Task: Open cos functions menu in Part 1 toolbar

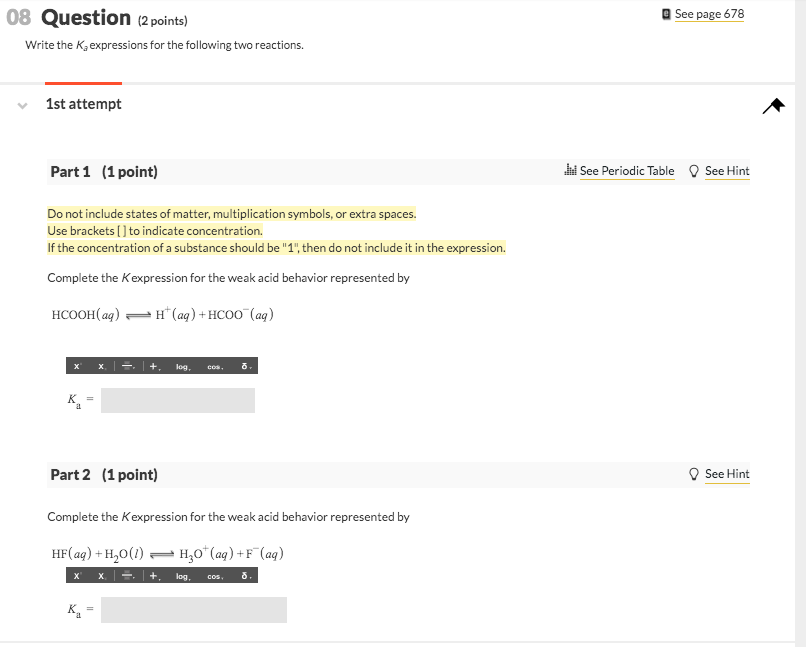Action: pos(215,366)
